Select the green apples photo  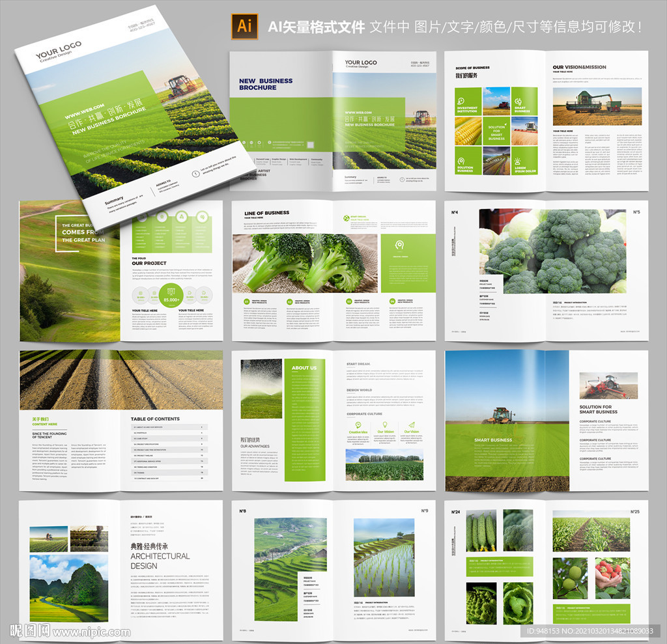click(570, 578)
